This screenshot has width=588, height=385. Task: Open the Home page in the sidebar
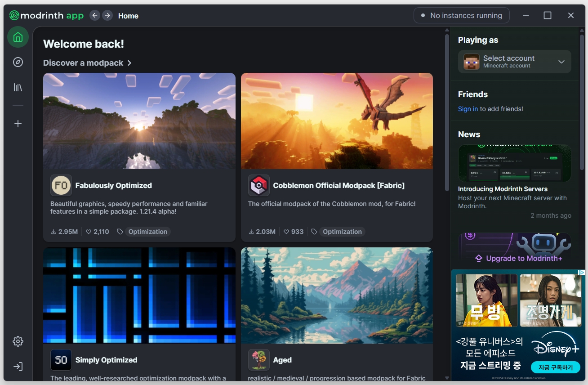[18, 37]
